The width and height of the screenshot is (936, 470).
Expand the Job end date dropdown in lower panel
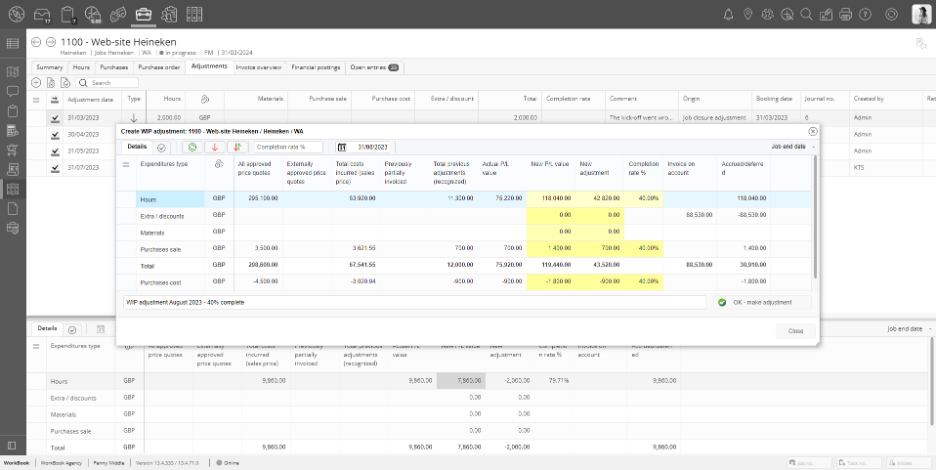click(x=907, y=328)
